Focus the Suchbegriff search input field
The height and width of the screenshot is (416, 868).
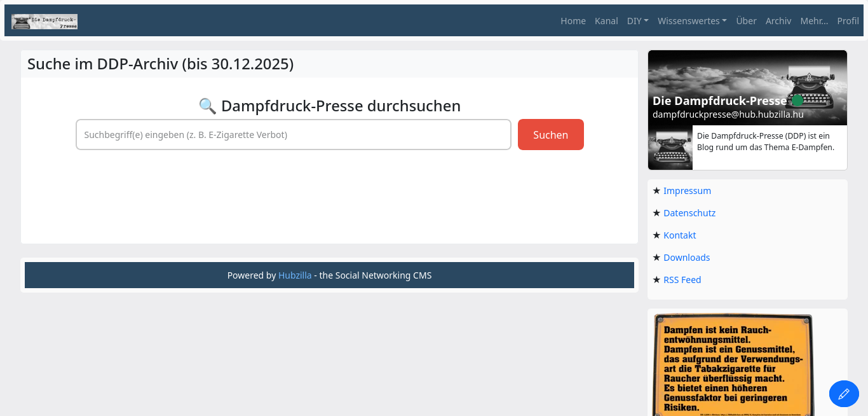click(x=293, y=135)
